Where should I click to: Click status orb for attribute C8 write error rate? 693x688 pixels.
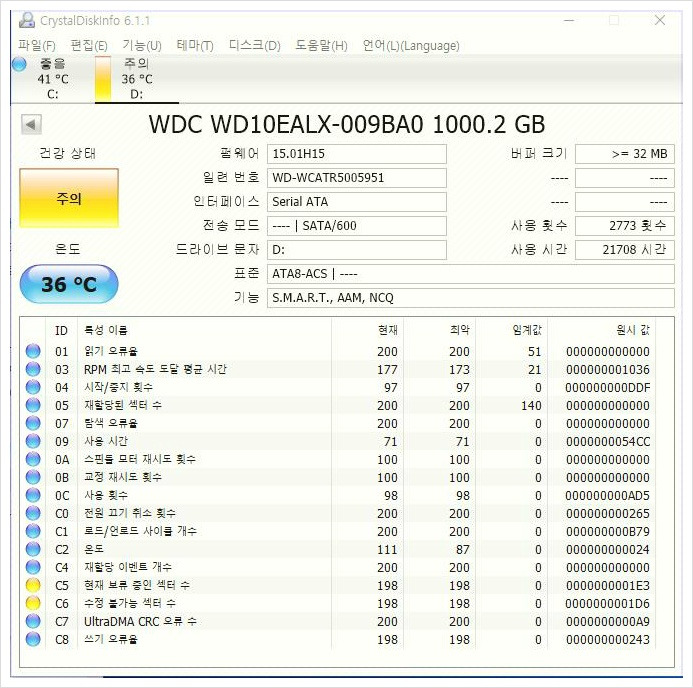pyautogui.click(x=33, y=639)
